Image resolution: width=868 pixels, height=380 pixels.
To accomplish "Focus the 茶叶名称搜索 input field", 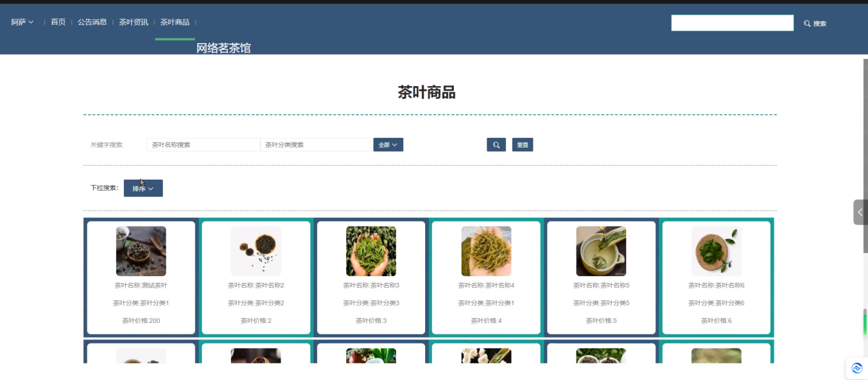I will 203,145.
